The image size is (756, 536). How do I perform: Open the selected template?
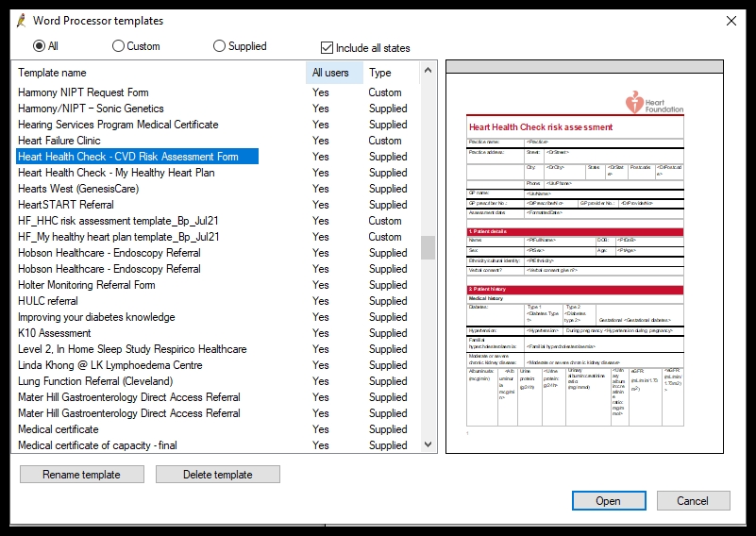click(608, 501)
